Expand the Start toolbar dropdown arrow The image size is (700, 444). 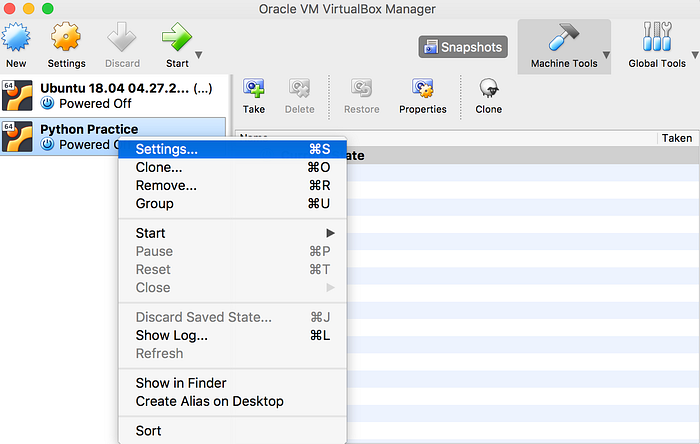click(199, 55)
